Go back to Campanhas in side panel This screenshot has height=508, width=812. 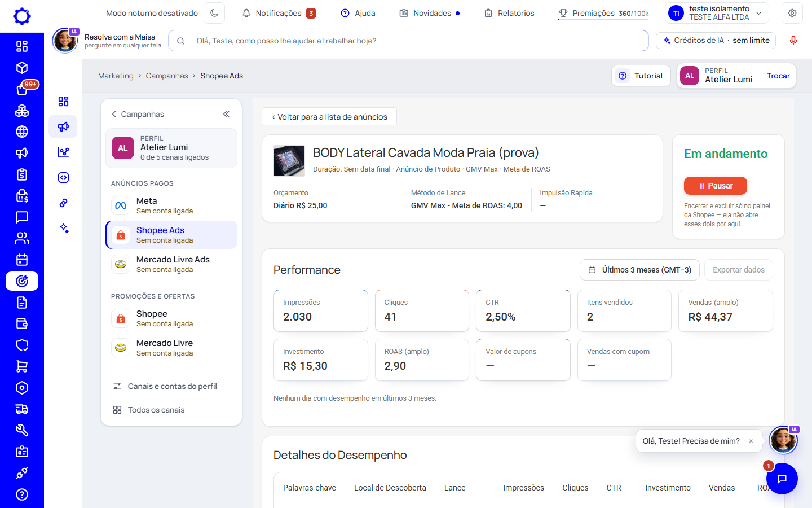pyautogui.click(x=138, y=114)
